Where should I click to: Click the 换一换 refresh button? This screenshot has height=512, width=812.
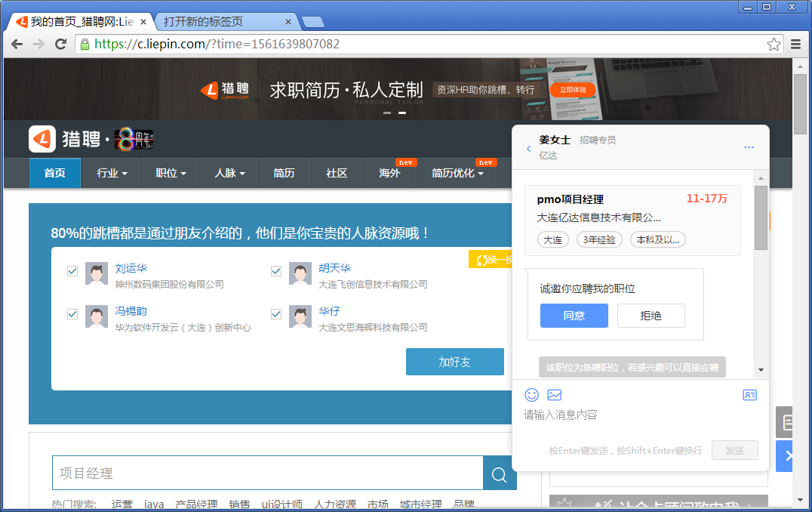pyautogui.click(x=491, y=260)
